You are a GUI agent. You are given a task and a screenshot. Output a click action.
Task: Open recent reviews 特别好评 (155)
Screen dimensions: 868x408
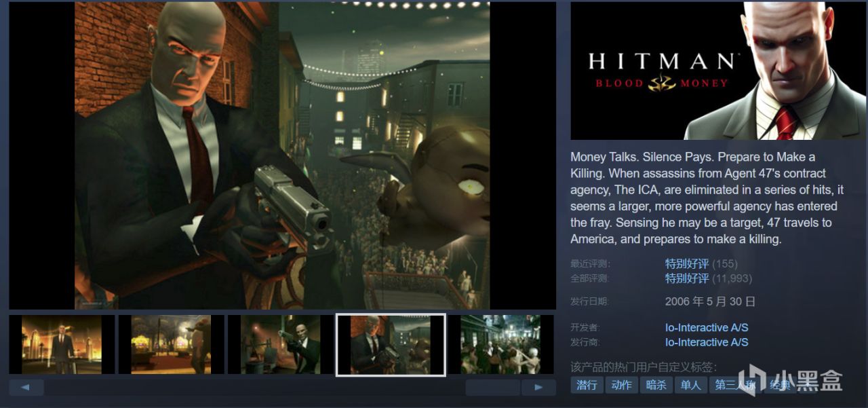click(x=701, y=263)
